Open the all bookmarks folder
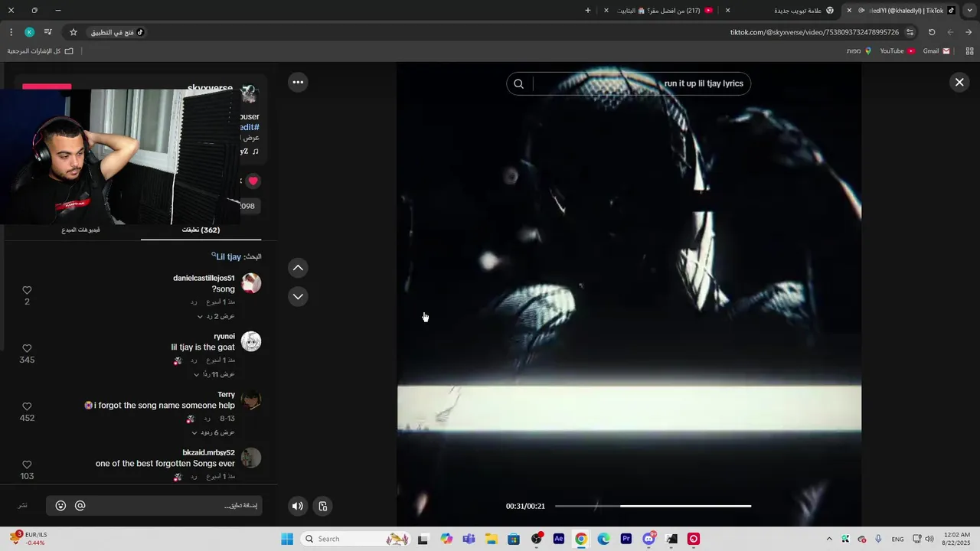This screenshot has width=980, height=551. point(41,51)
